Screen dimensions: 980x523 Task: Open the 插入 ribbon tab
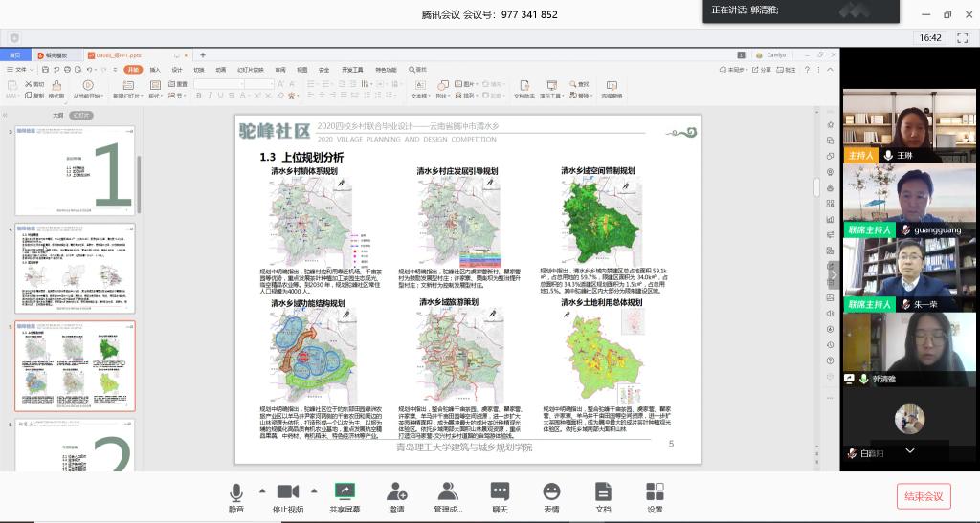tap(155, 70)
